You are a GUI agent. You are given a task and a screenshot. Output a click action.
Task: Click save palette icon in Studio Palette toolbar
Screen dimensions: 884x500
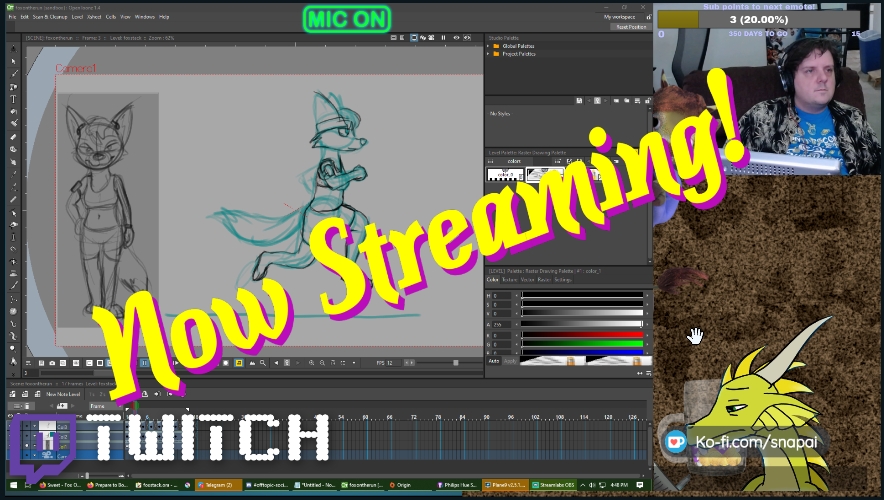(579, 101)
